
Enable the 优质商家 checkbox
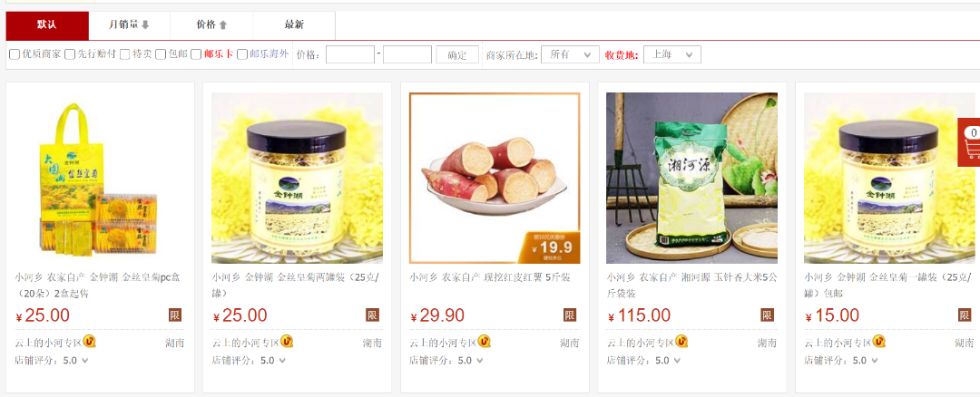coord(15,54)
